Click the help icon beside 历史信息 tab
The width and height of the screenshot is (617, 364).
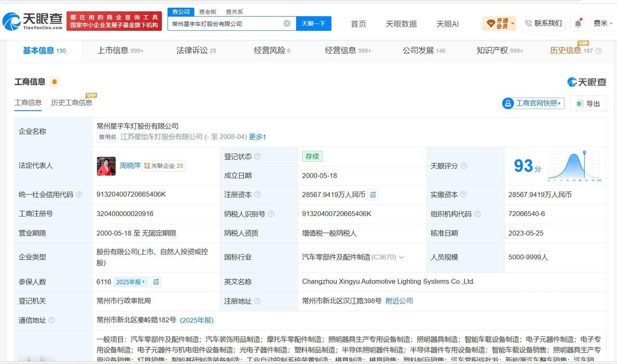tap(599, 51)
